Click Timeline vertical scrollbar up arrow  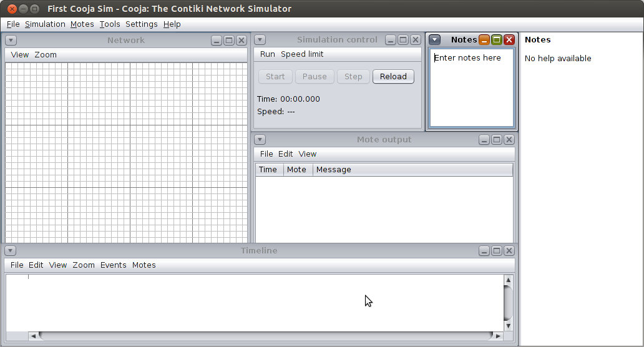(x=508, y=280)
